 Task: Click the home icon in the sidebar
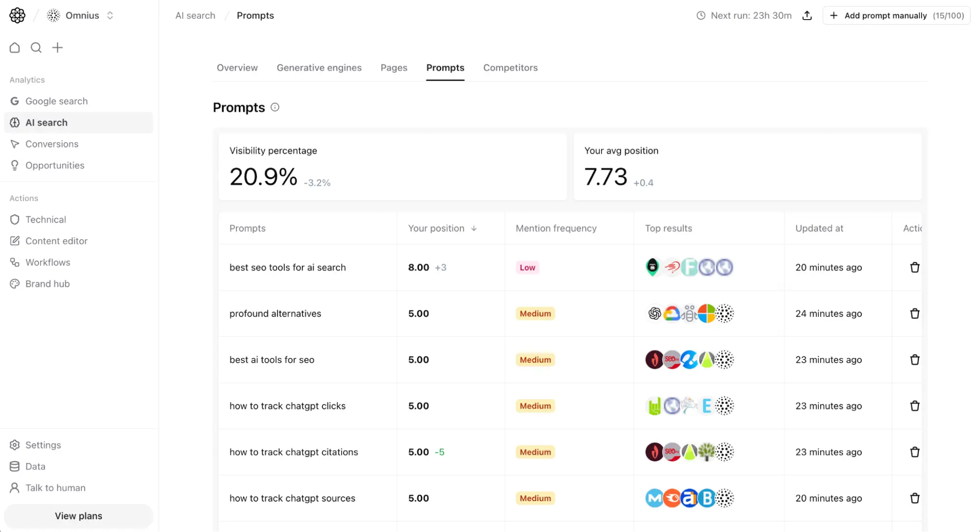click(x=14, y=48)
